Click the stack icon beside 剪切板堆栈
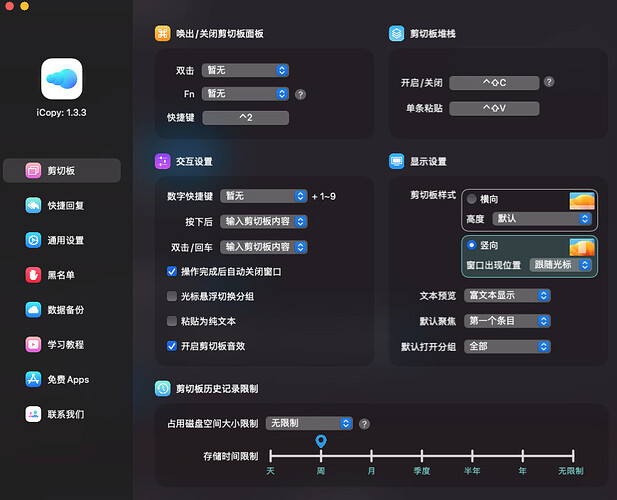The image size is (617, 500). 396,33
